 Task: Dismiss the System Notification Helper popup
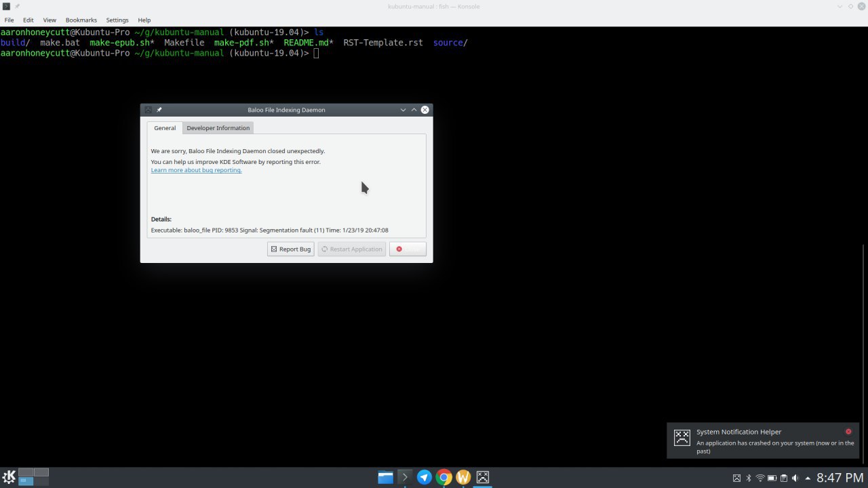(x=848, y=432)
